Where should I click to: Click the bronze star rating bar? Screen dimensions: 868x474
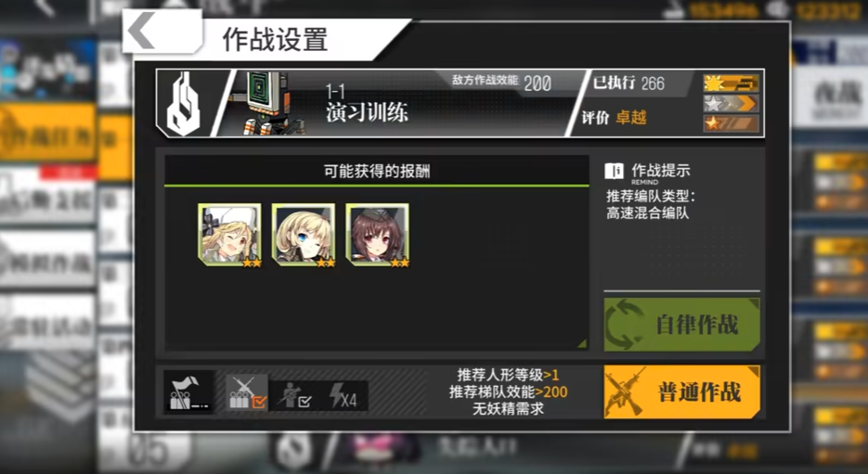click(x=731, y=123)
